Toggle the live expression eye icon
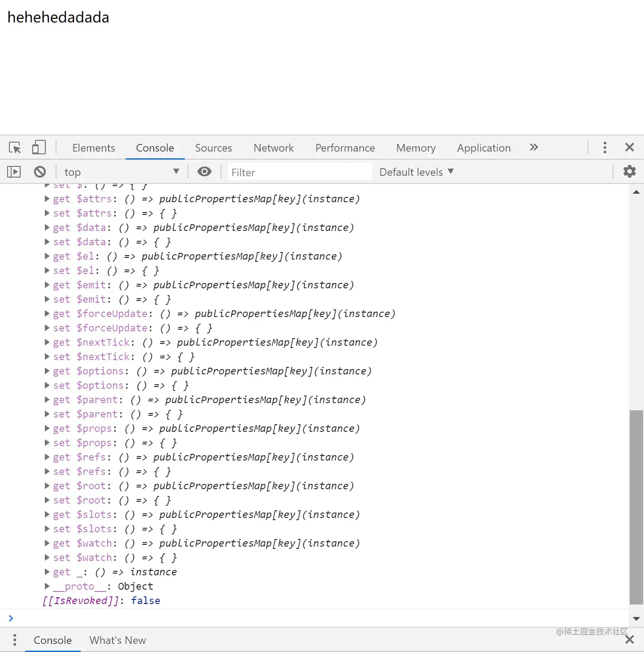Viewport: 644px width, 652px height. click(205, 172)
